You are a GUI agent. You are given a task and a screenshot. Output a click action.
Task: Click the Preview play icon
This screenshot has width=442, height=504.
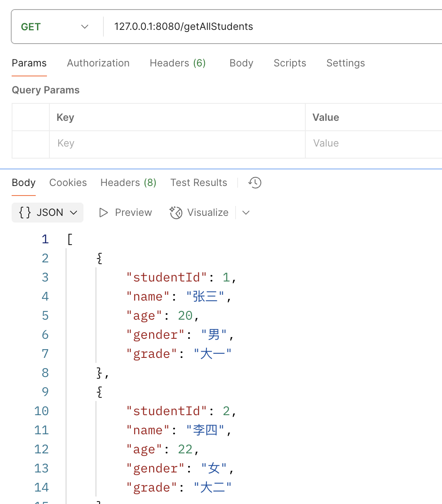103,213
